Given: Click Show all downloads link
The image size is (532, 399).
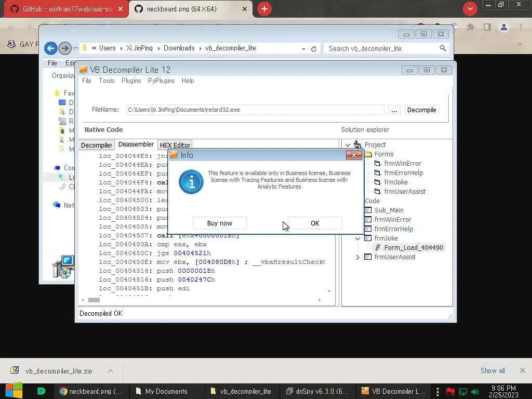Looking at the screenshot, I should coord(493,370).
